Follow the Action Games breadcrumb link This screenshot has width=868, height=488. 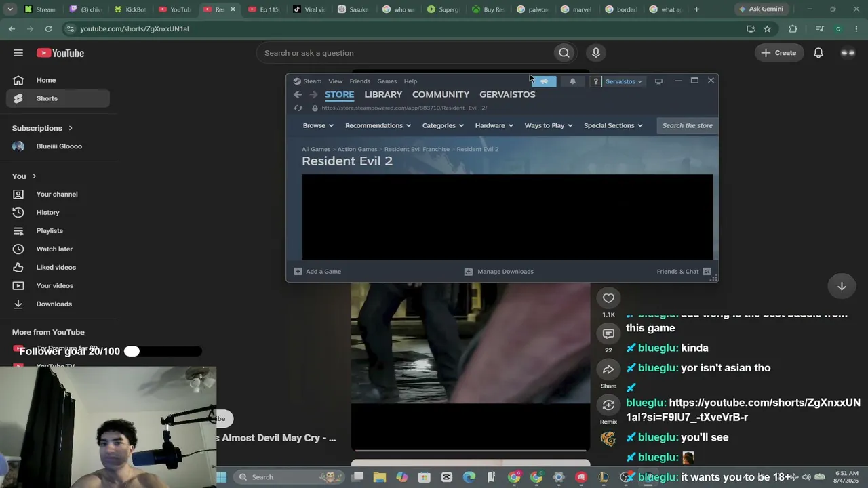(357, 149)
